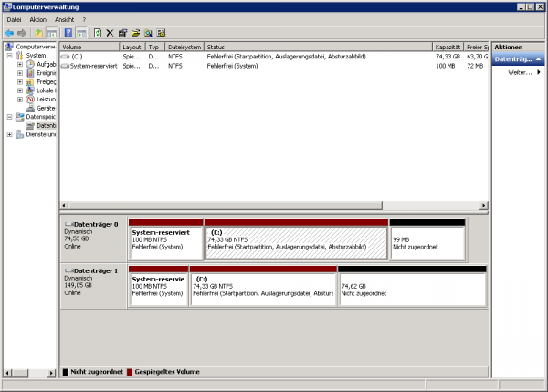548x392 pixels.
Task: Click the Back arrow in toolbar
Action: point(9,33)
